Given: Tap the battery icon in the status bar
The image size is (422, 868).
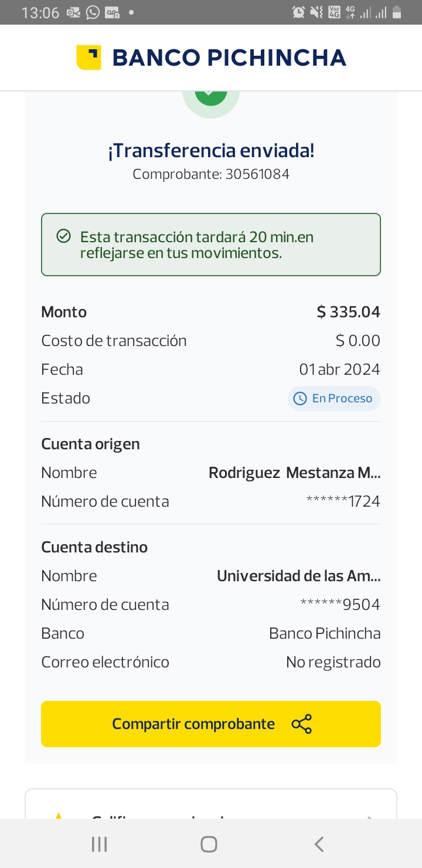Looking at the screenshot, I should click(397, 12).
